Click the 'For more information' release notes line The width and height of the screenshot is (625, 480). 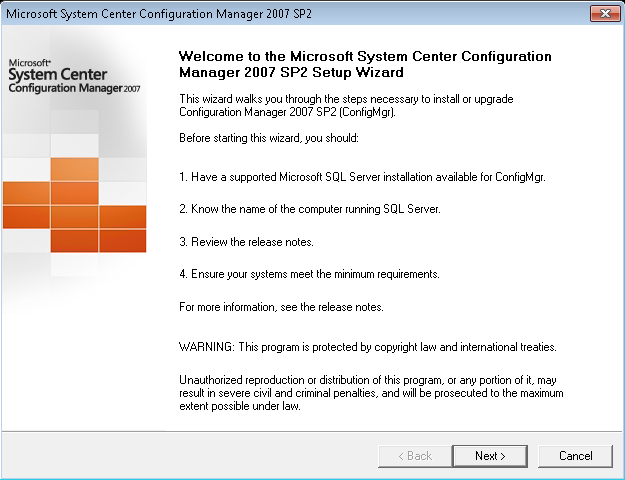click(281, 307)
